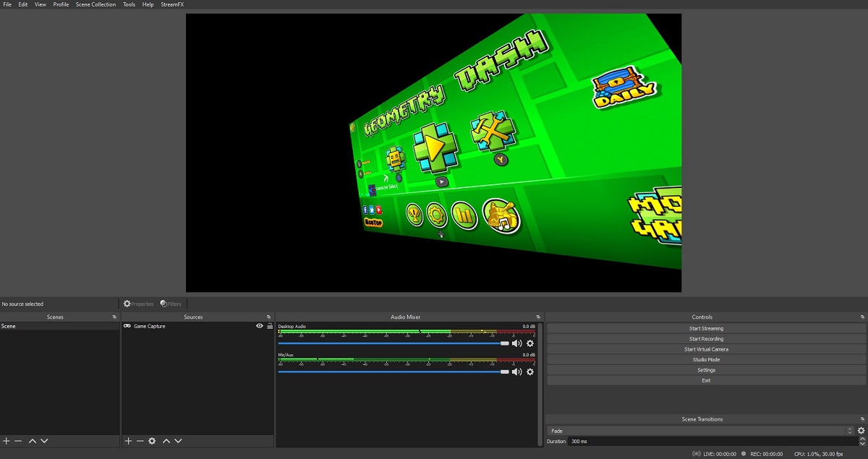
Task: Click the Properties button above Sources
Action: point(138,304)
